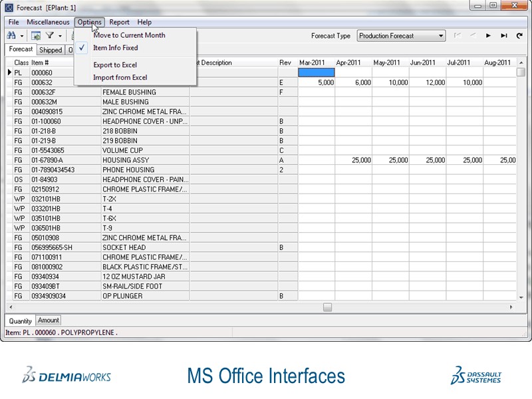Select the HOUSING ASSY item row

(133, 160)
